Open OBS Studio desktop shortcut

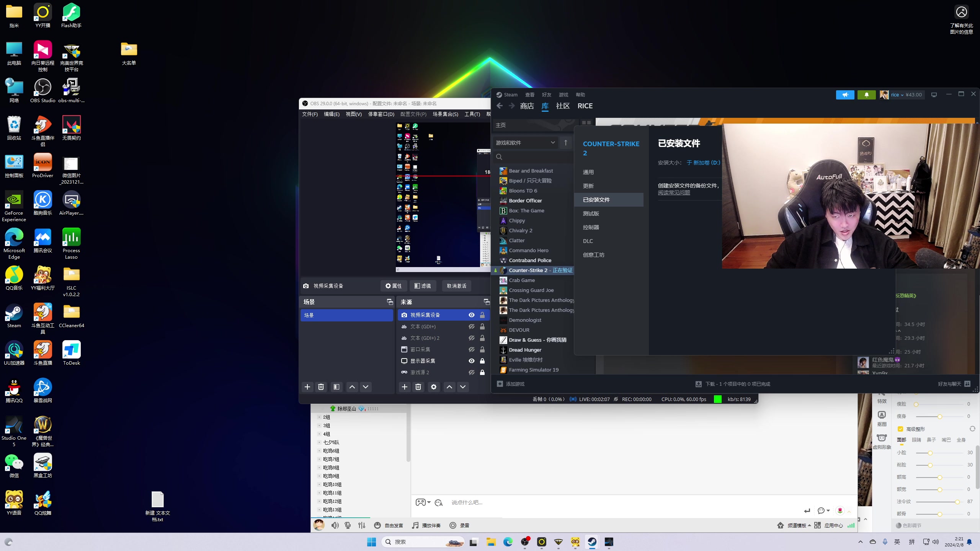(x=42, y=91)
